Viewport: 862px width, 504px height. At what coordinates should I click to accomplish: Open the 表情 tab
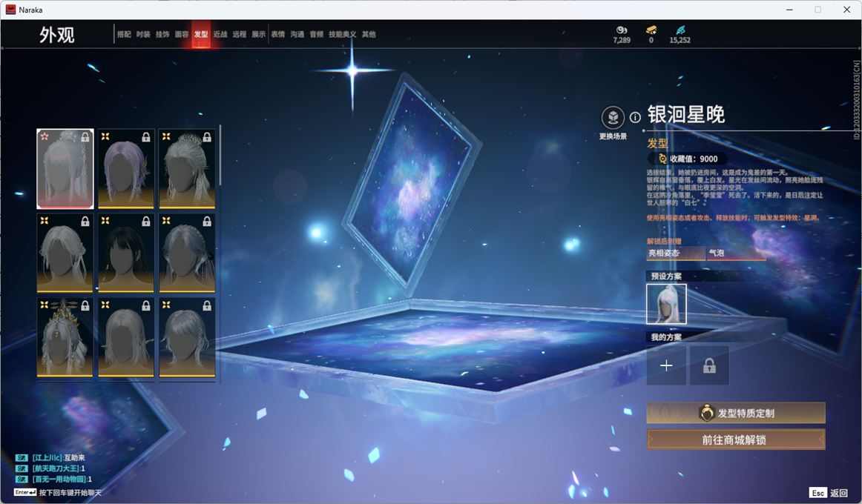click(x=277, y=34)
